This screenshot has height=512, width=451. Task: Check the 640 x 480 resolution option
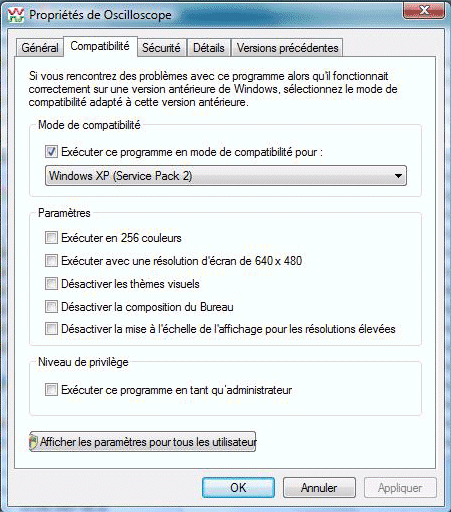[x=51, y=261]
